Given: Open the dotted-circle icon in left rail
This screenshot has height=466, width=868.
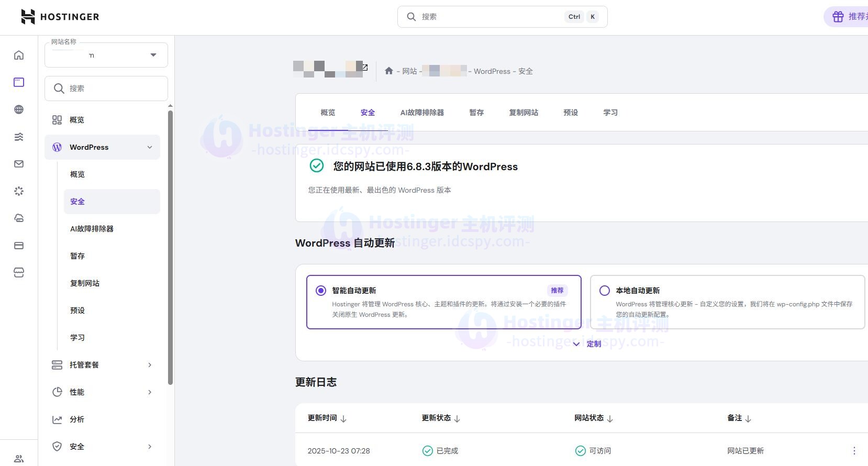Looking at the screenshot, I should [19, 191].
